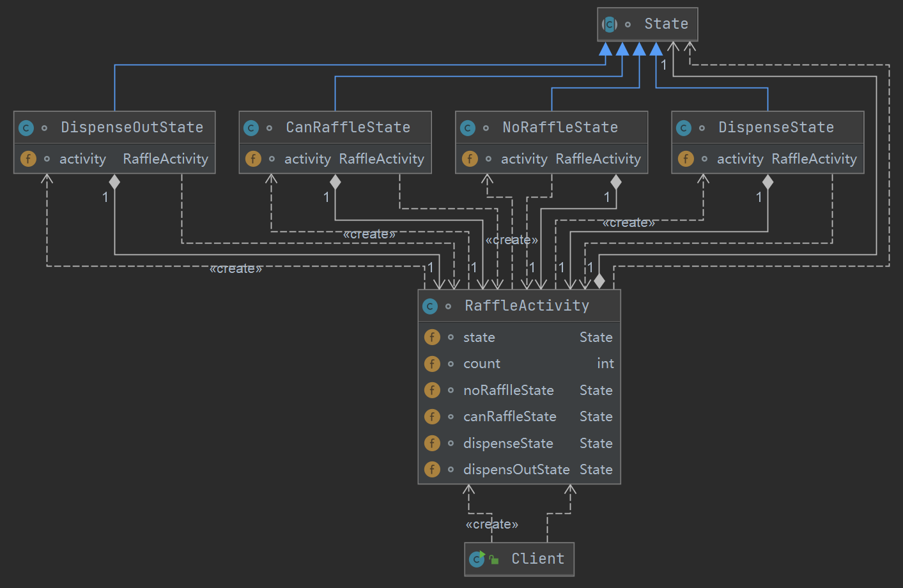Click the DispenseOutState class icon

[x=26, y=128]
